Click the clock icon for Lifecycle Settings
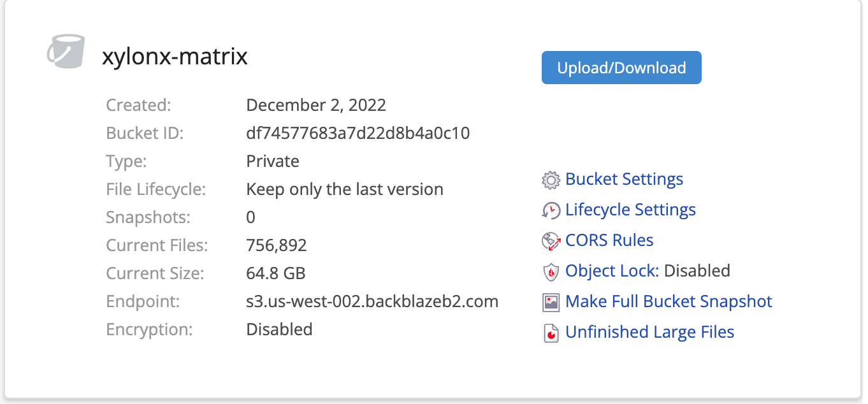Screen dimensions: 868x404 (551, 210)
